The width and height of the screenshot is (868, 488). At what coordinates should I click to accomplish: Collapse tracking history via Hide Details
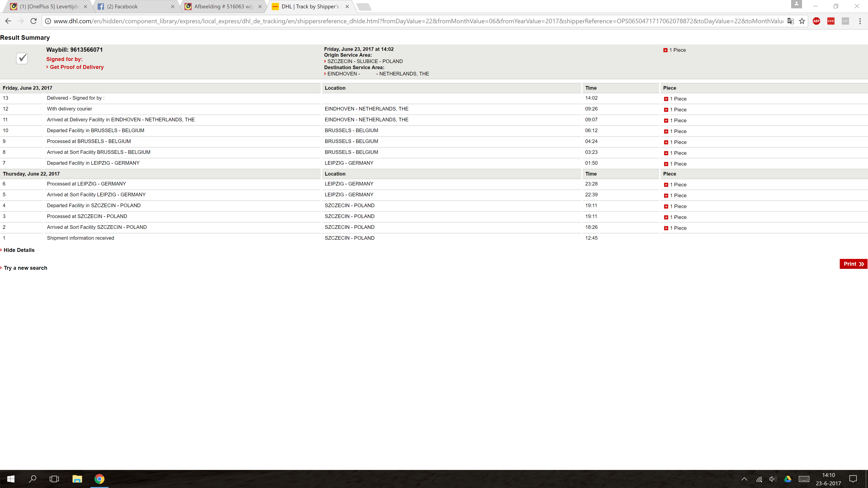click(x=19, y=250)
